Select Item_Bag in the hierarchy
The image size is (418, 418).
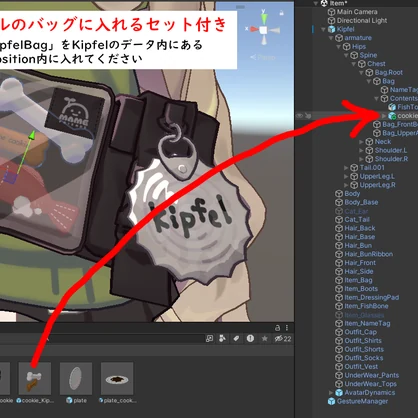(358, 280)
